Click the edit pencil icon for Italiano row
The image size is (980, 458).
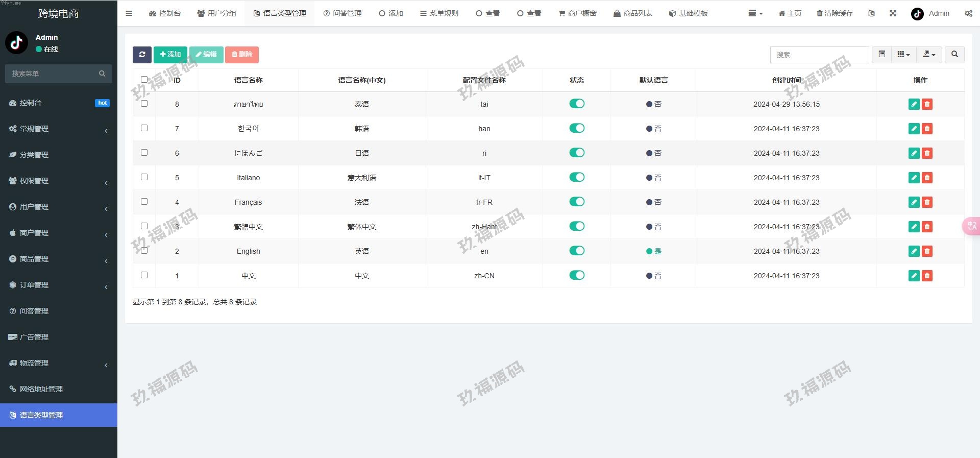914,178
